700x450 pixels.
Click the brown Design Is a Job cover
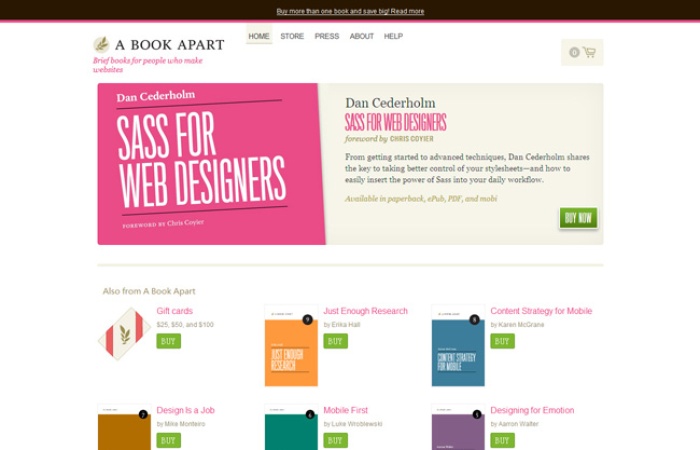pyautogui.click(x=125, y=427)
